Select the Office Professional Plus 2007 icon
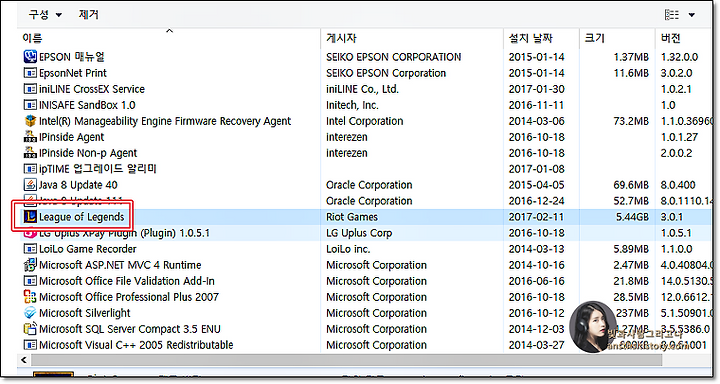 30,297
